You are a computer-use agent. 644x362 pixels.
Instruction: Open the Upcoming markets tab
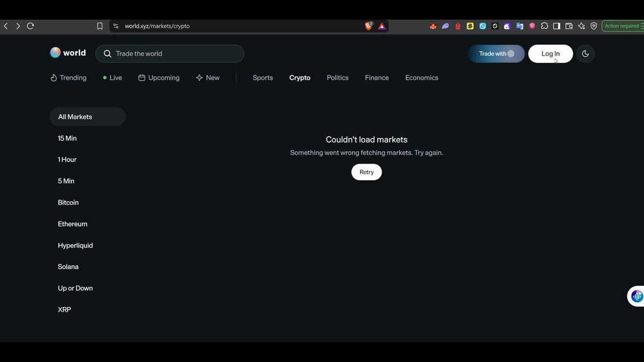159,78
